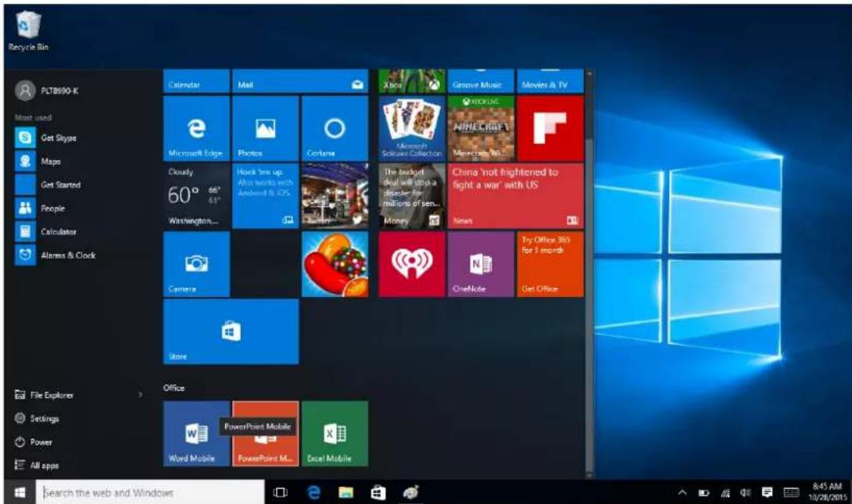Viewport: 852px width, 504px height.
Task: Open the Phone Companion tile
Action: [x=265, y=196]
